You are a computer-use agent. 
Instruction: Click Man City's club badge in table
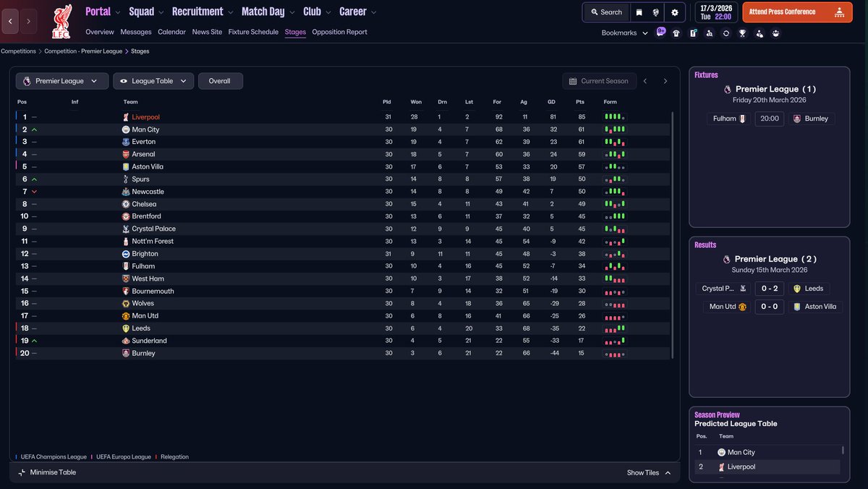[126, 129]
